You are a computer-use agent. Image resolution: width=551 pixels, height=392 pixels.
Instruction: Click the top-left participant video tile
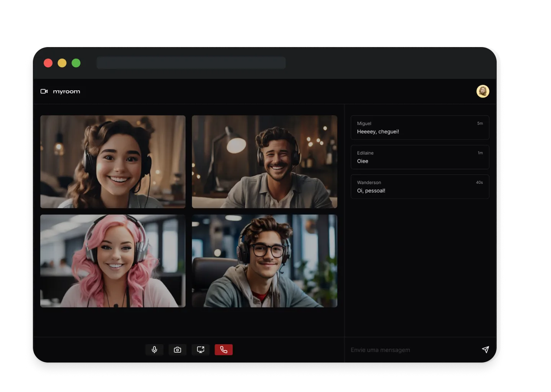tap(113, 162)
